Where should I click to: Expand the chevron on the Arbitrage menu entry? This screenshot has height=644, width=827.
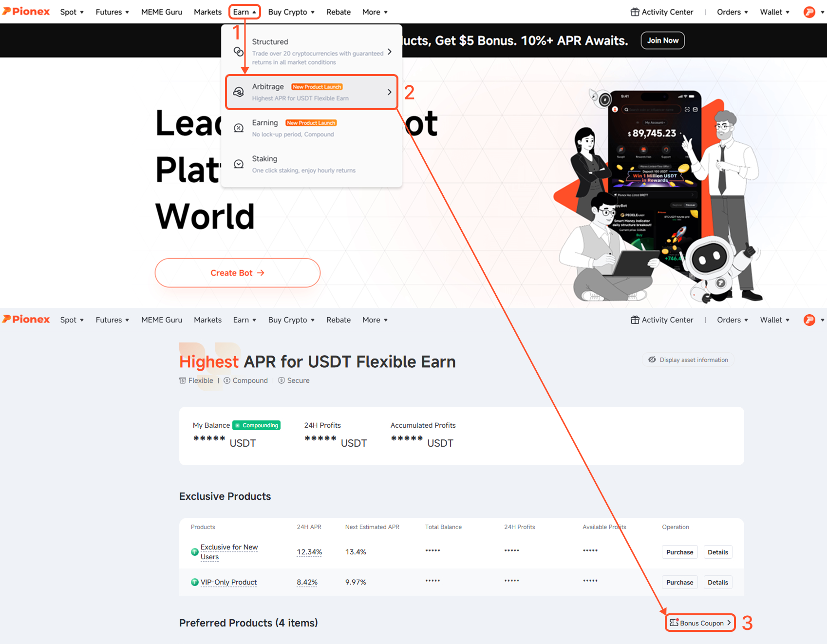389,92
